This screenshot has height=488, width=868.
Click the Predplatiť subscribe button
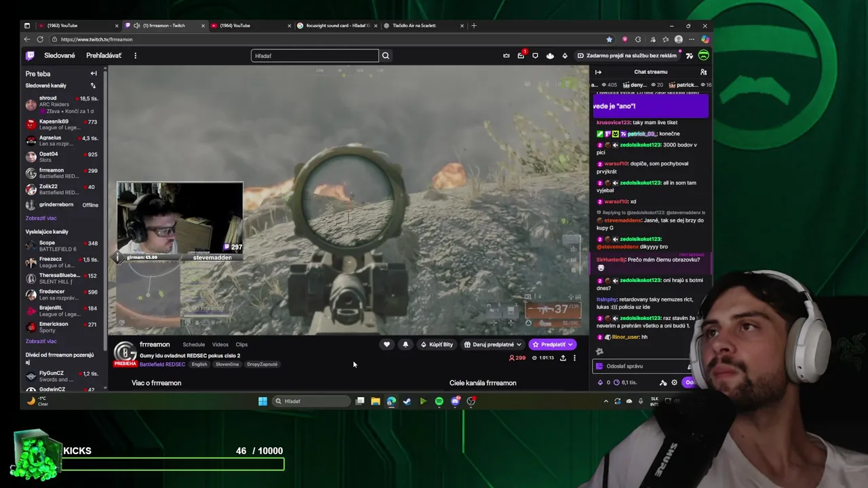click(553, 344)
